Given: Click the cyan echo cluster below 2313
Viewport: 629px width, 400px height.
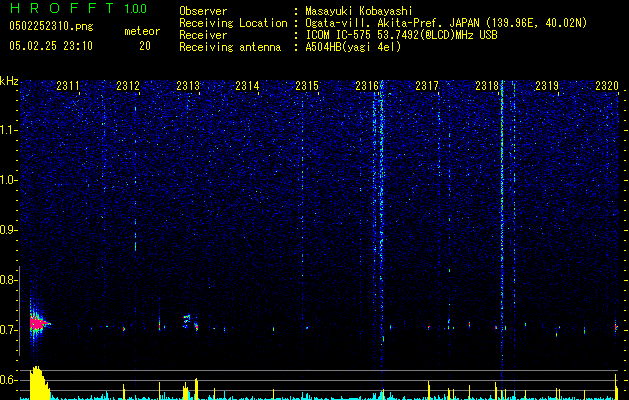Looking at the screenshot, I should tap(187, 321).
